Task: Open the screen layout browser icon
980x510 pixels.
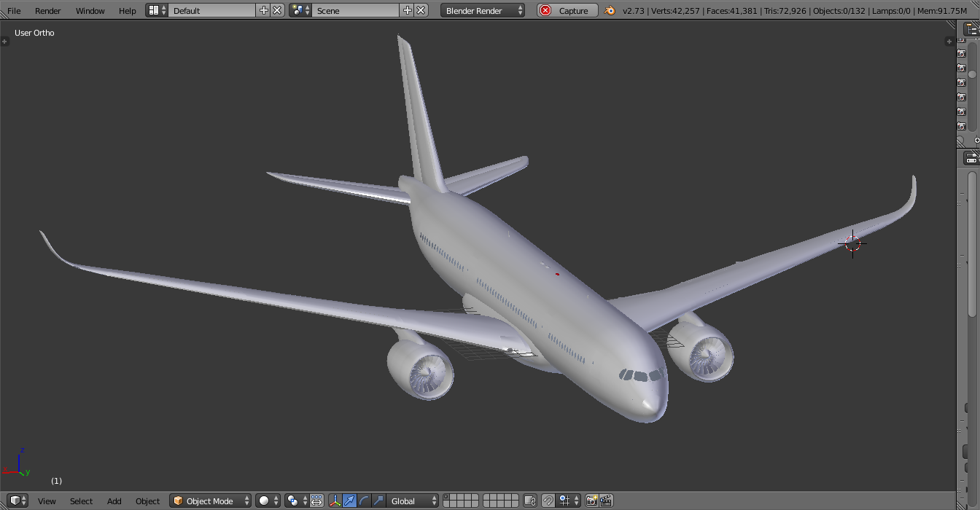Action: point(157,10)
